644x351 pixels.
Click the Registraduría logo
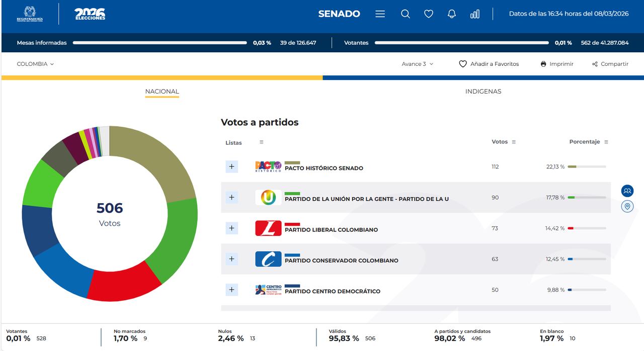31,14
